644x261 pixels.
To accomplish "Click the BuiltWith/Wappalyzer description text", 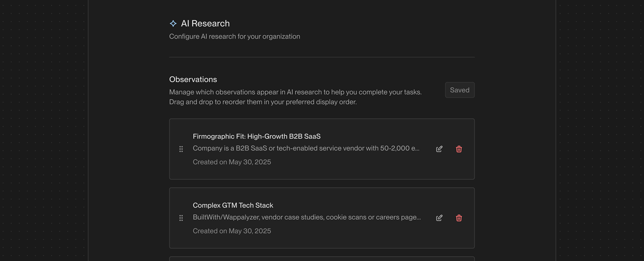I will coord(307,217).
